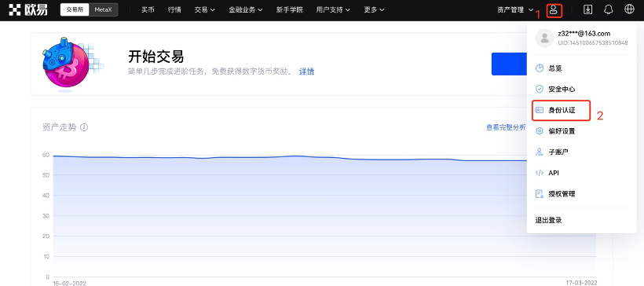Click the user profile icon
644x286 pixels.
[x=554, y=10]
